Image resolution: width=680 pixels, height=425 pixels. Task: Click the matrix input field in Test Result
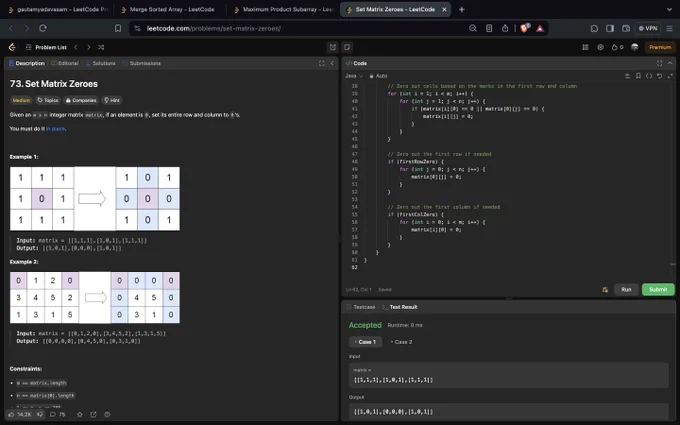509,376
